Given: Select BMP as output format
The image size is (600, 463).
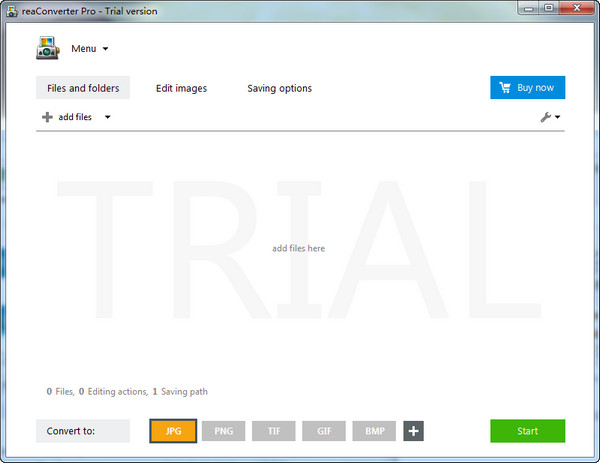Looking at the screenshot, I should click(x=374, y=431).
